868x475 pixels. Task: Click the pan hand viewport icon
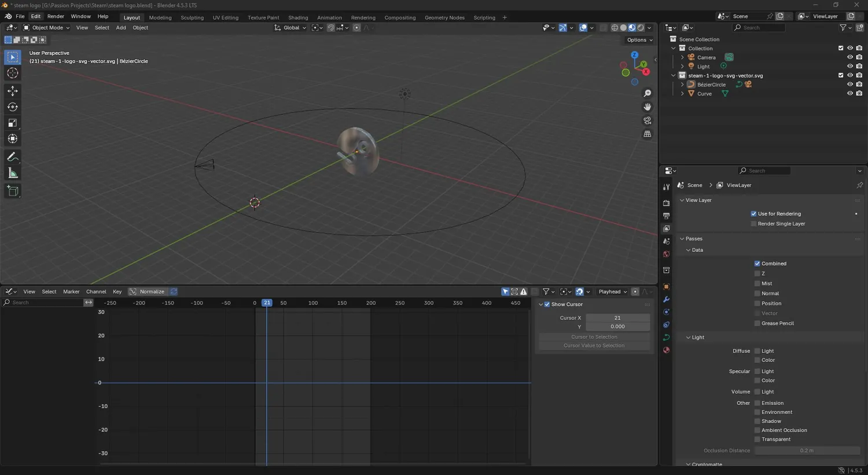[x=648, y=107]
